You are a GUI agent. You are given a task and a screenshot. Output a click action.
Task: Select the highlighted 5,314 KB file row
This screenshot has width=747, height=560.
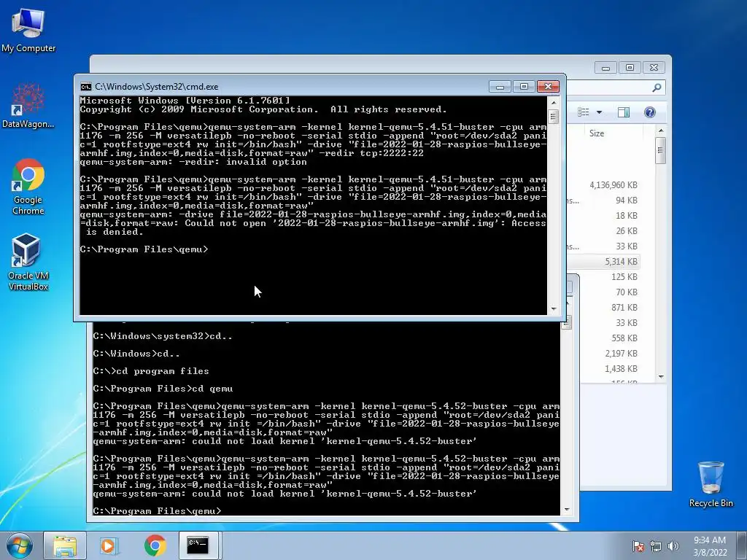coord(604,262)
